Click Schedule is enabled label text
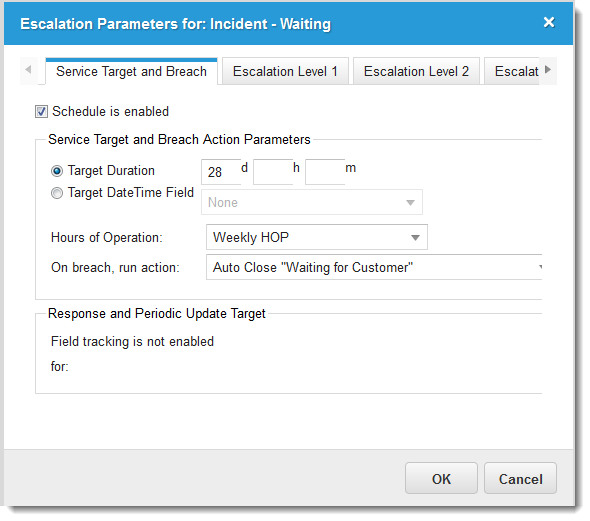Image resolution: width=590 pixels, height=521 pixels. click(110, 112)
